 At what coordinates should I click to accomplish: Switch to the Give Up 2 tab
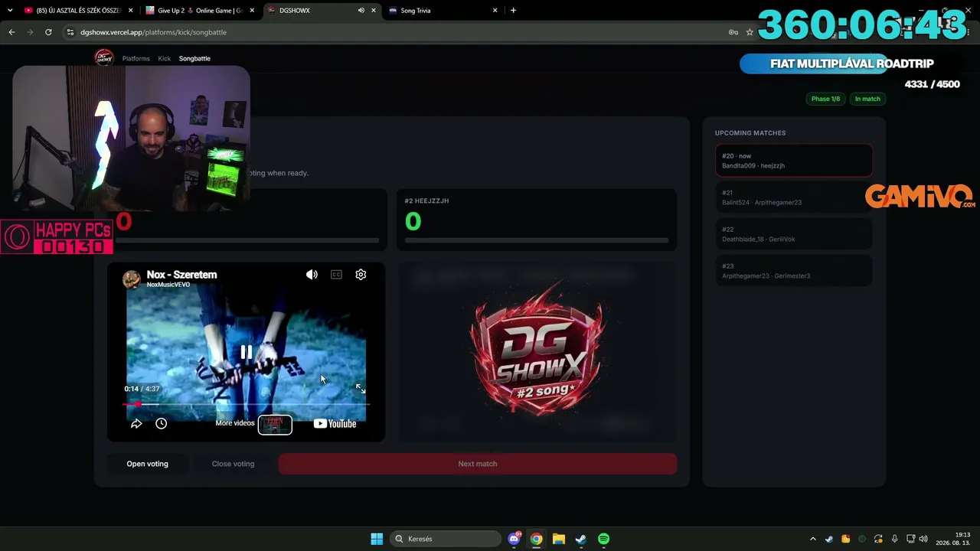click(x=201, y=11)
